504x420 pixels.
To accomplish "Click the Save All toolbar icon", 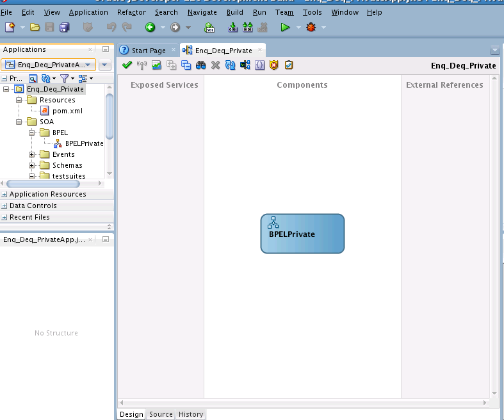I will click(x=65, y=28).
